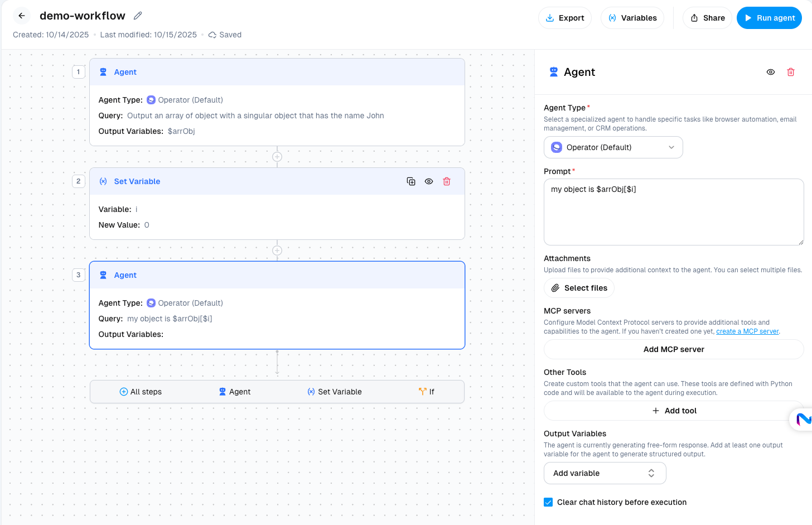812x525 pixels.
Task: Toggle the eye icon on the Set Variable step
Action: click(429, 181)
